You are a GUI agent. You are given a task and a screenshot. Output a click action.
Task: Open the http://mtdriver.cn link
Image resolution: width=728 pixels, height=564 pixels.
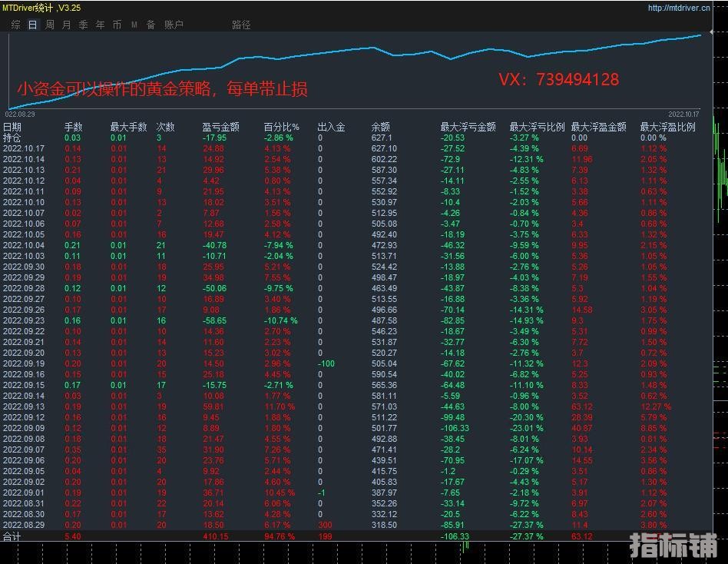[679, 8]
